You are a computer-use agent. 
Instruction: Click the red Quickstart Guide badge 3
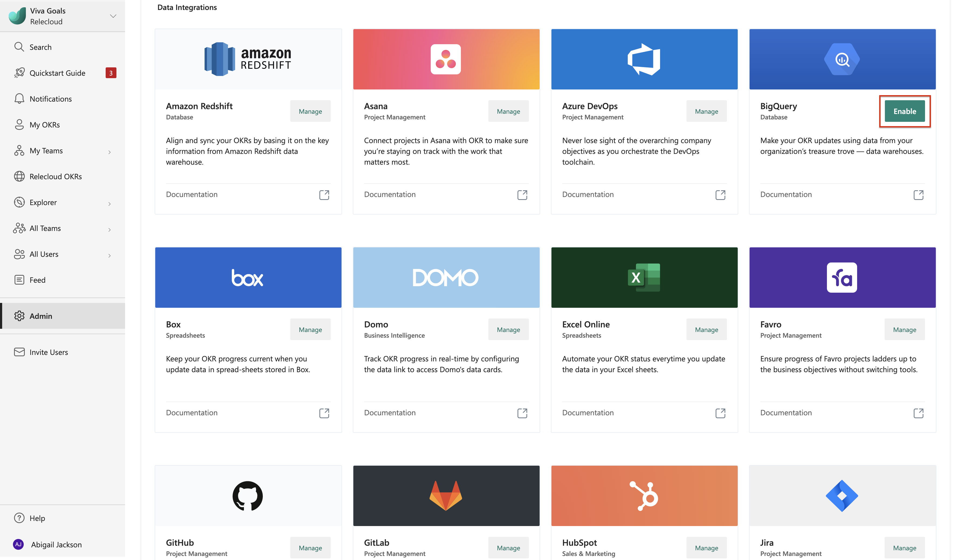tap(111, 73)
